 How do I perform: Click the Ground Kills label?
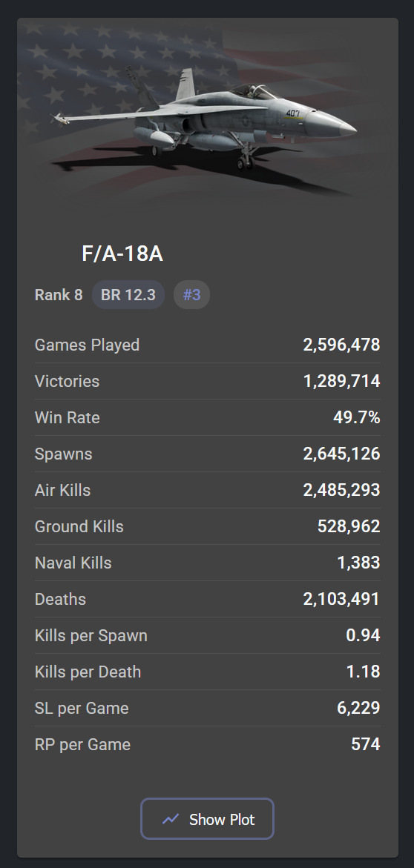79,526
